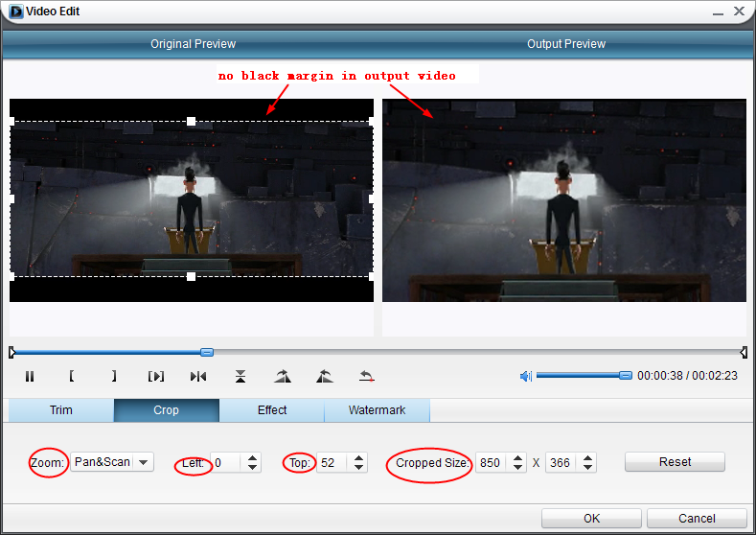The image size is (756, 535).
Task: Click the Left value input field
Action: coord(227,463)
